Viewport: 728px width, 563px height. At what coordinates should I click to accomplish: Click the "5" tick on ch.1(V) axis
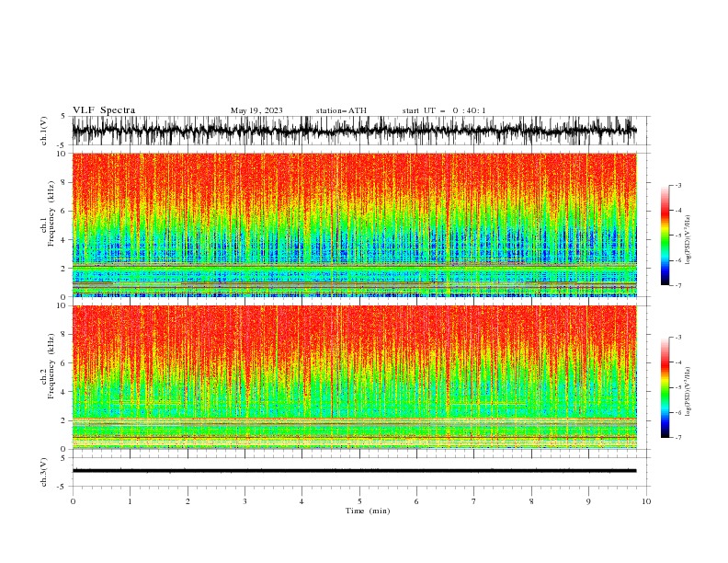[x=63, y=116]
